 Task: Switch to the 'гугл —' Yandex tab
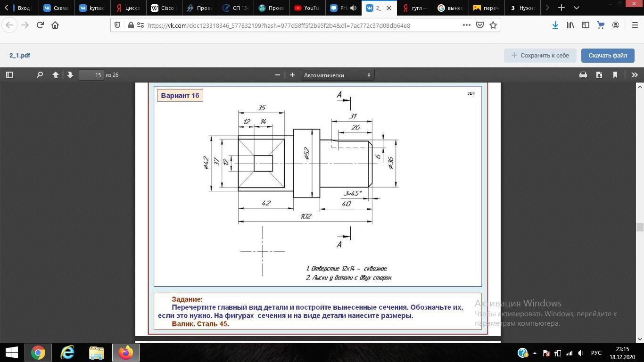click(415, 8)
